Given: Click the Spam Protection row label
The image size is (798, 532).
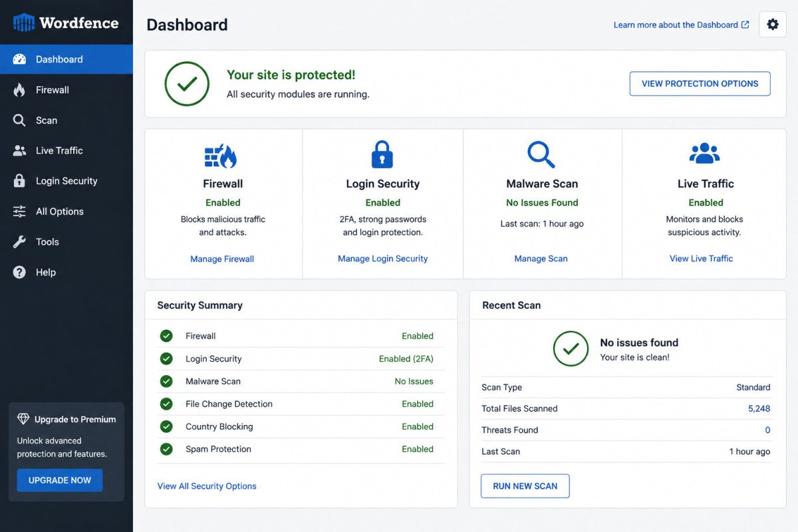Looking at the screenshot, I should (x=218, y=450).
